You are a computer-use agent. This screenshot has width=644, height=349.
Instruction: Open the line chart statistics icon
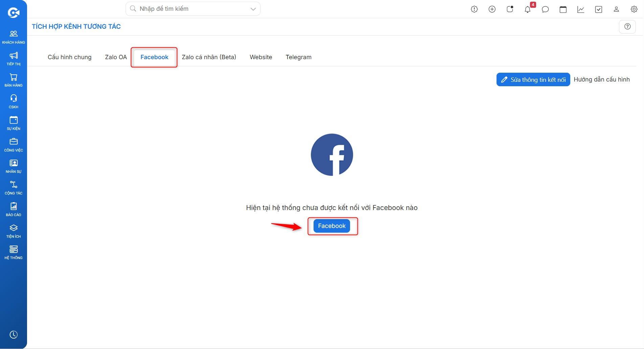pyautogui.click(x=581, y=9)
